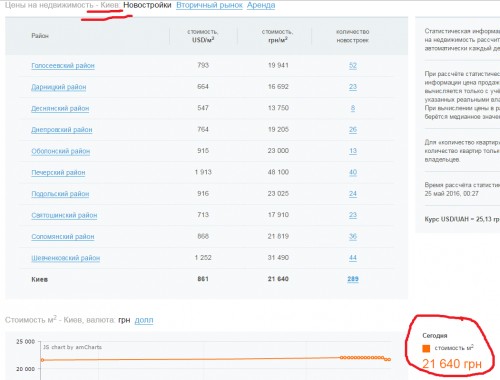Viewport: 500px width, 380px height.
Task: Click the Курс USD/UAH rate text
Action: click(x=462, y=219)
